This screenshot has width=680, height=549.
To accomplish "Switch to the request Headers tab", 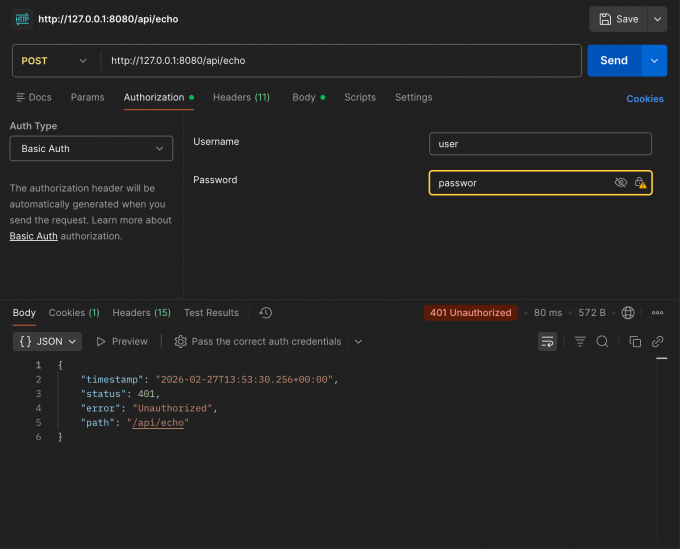I will 241,98.
